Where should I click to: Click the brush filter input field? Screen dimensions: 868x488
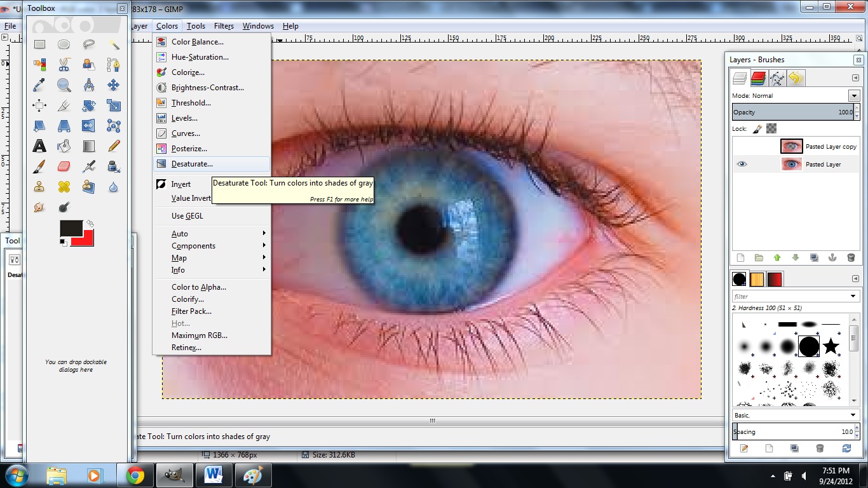click(790, 297)
